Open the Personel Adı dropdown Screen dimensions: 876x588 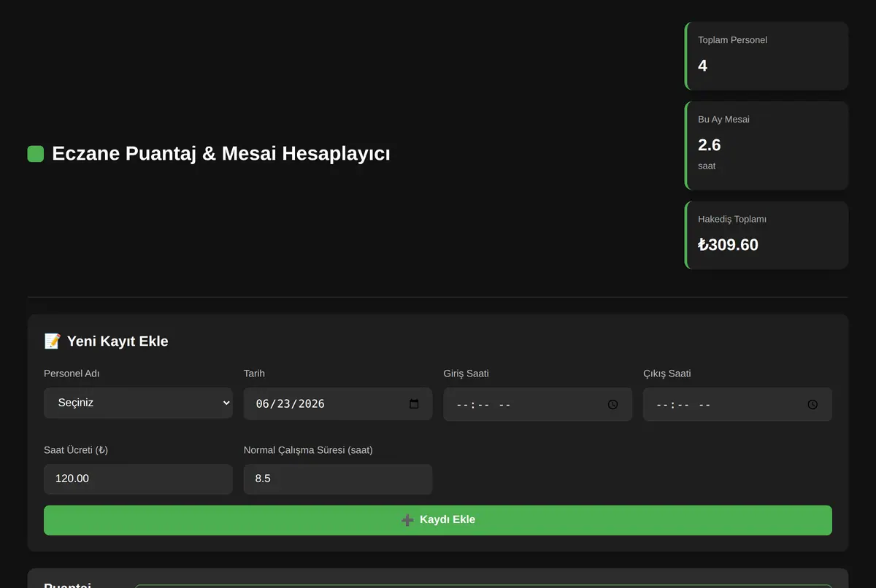(138, 403)
